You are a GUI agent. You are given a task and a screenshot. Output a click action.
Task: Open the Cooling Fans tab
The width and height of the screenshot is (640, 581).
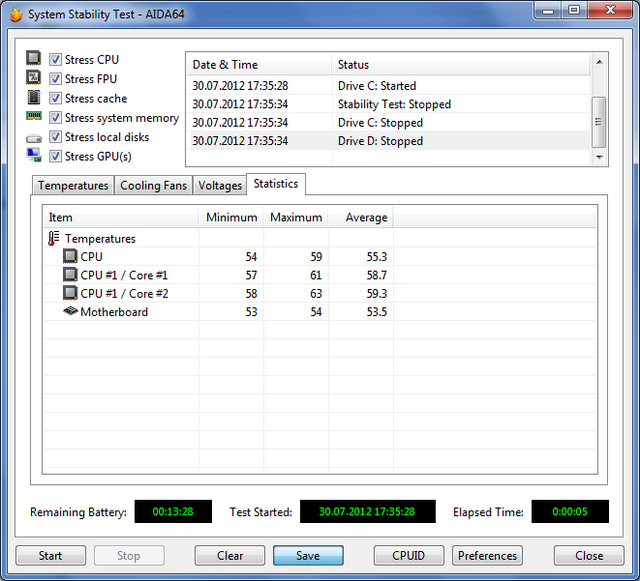pyautogui.click(x=153, y=186)
